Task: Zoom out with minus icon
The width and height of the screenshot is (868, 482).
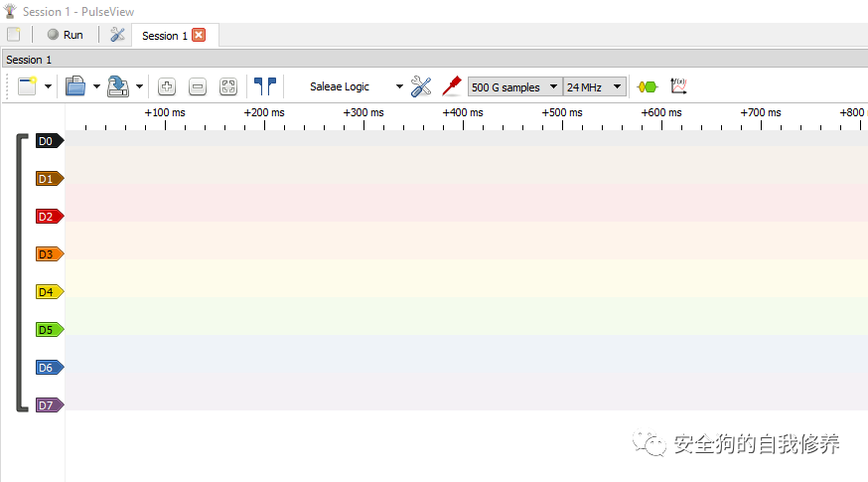Action: [198, 86]
